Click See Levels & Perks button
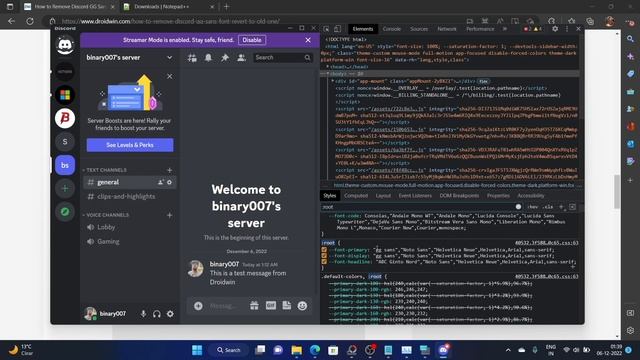Screen dimensions: 640x360 pyautogui.click(x=130, y=145)
